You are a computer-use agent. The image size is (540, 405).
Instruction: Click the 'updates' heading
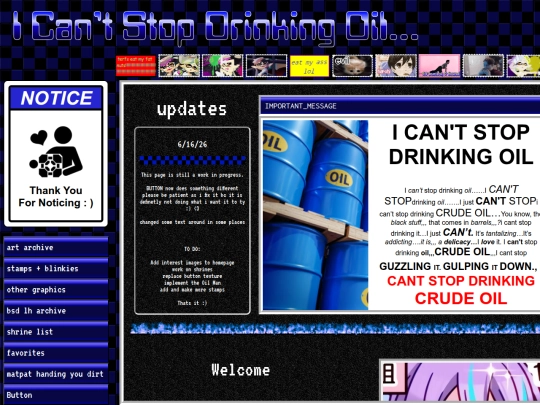click(x=192, y=110)
